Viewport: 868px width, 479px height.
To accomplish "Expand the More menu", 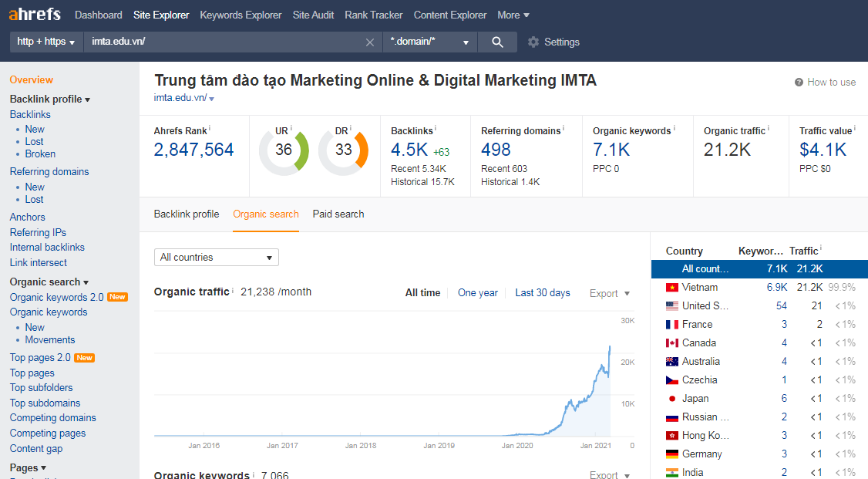I will 513,15.
